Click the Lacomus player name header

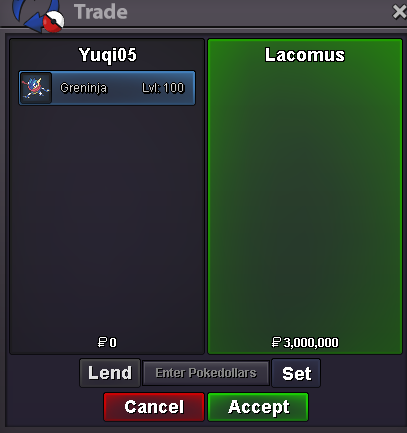305,55
